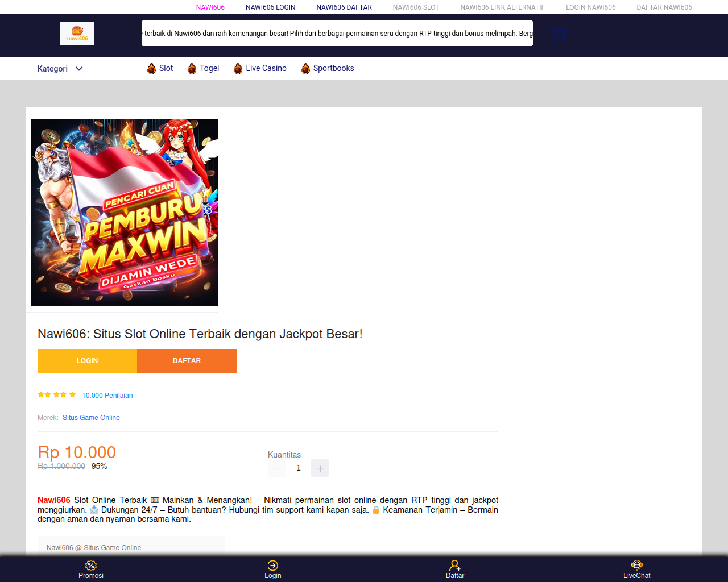Open the Promosi icon in bottom bar
The image size is (728, 582).
91,565
